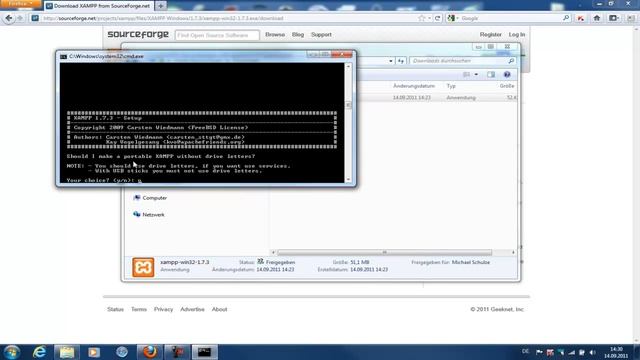This screenshot has width=640, height=360.
Task: Click down arrow of cmd scrollbar
Action: click(x=348, y=179)
